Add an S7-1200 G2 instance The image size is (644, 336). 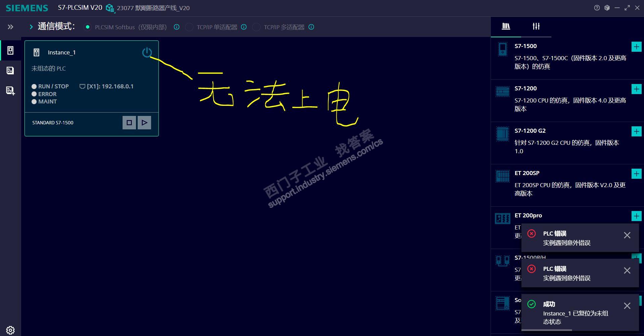pyautogui.click(x=636, y=131)
